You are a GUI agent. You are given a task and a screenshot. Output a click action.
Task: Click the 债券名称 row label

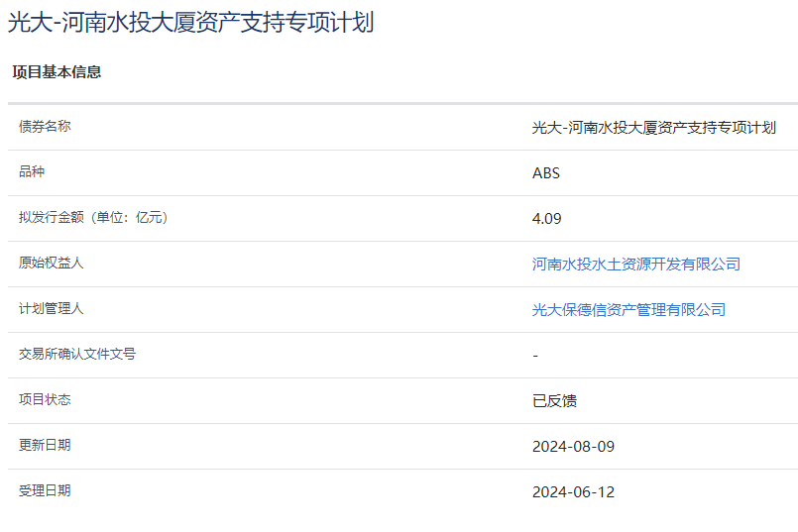pos(45,127)
